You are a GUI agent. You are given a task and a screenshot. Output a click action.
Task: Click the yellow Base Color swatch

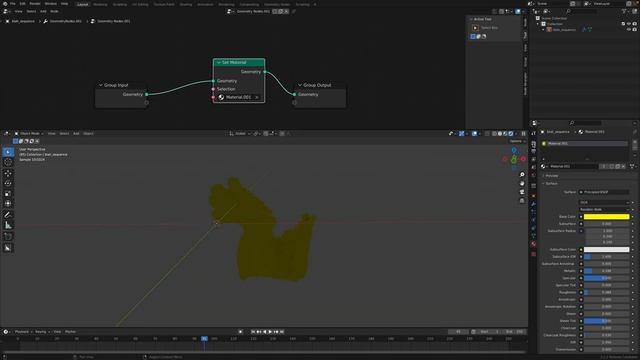(x=606, y=217)
